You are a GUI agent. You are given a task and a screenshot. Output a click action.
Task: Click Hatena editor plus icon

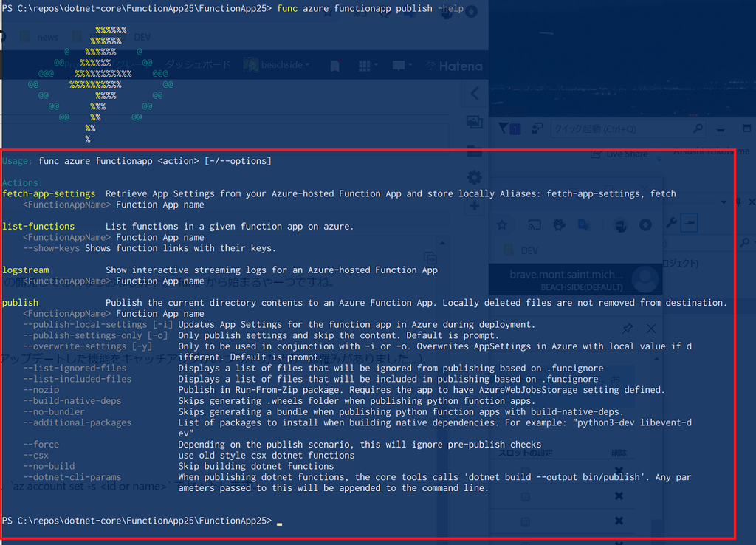tap(475, 207)
